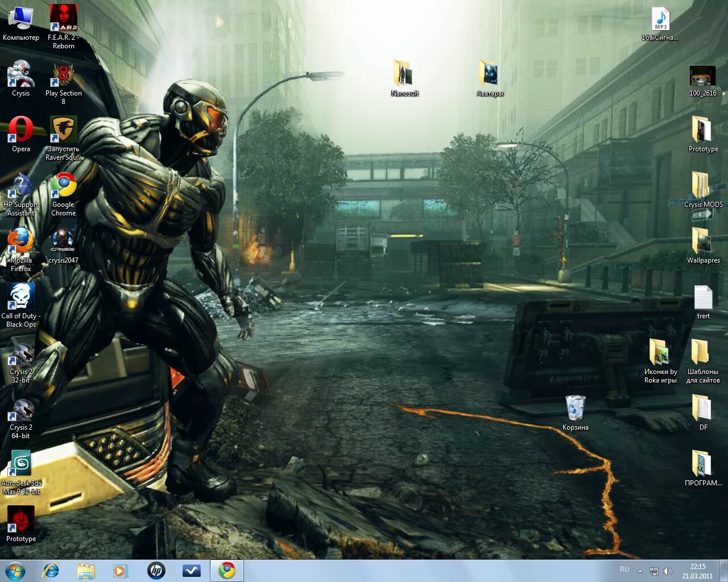Image resolution: width=728 pixels, height=582 pixels.
Task: Select the Корзина recycle bin
Action: click(x=575, y=413)
